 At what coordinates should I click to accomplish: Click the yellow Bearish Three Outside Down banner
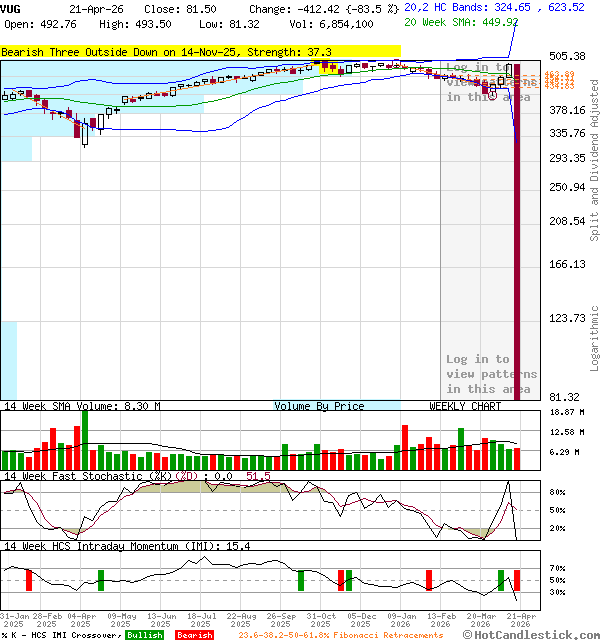(200, 51)
